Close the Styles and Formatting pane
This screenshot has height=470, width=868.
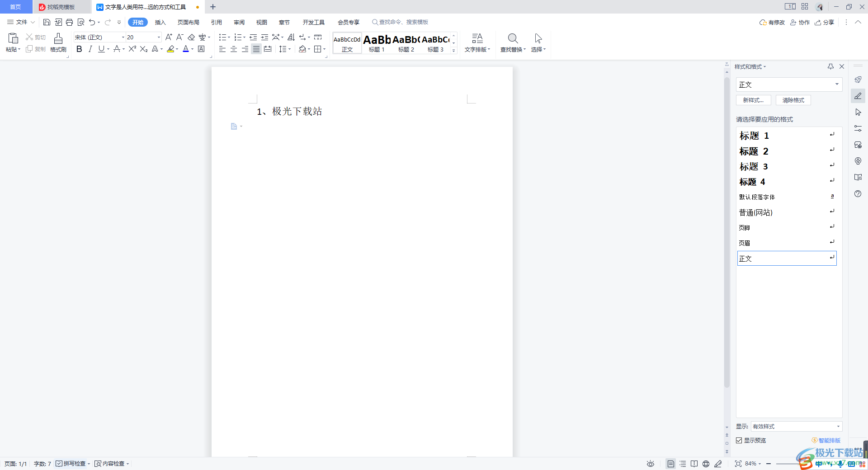842,66
